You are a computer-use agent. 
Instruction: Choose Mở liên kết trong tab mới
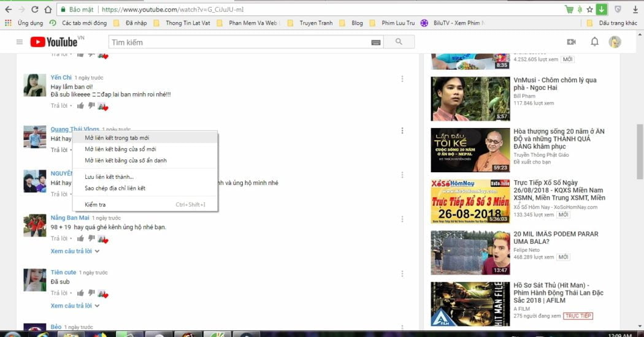click(145, 138)
